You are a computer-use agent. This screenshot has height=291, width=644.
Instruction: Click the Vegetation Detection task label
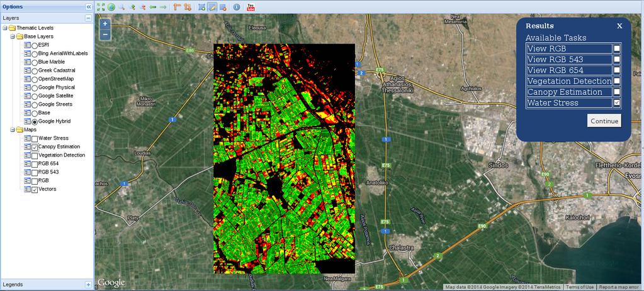[569, 81]
